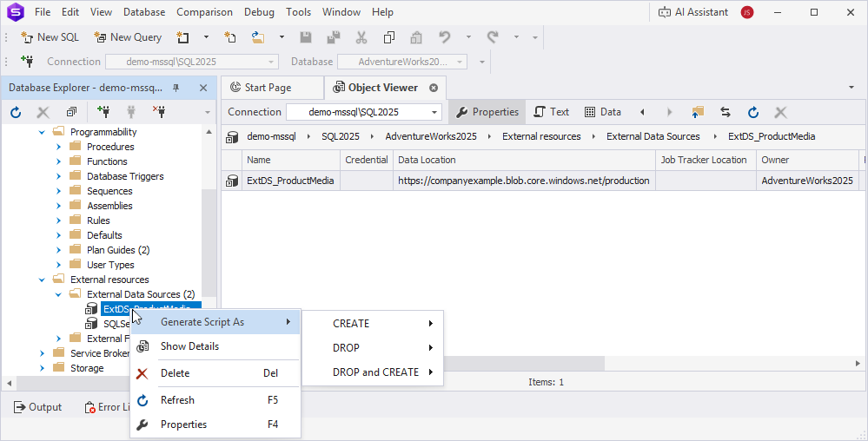Screen dimensions: 868x441
Task: Open the File menu
Action: pos(42,11)
